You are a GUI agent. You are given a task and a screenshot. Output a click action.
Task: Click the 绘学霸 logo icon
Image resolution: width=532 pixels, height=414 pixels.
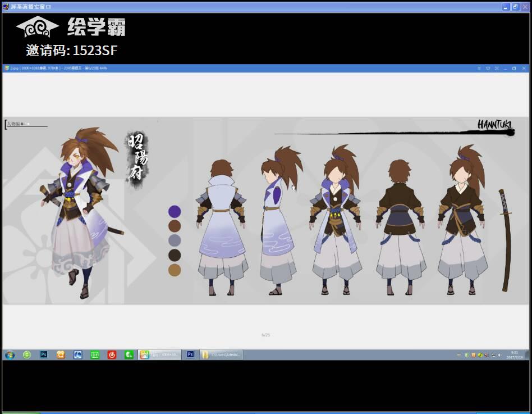[38, 26]
